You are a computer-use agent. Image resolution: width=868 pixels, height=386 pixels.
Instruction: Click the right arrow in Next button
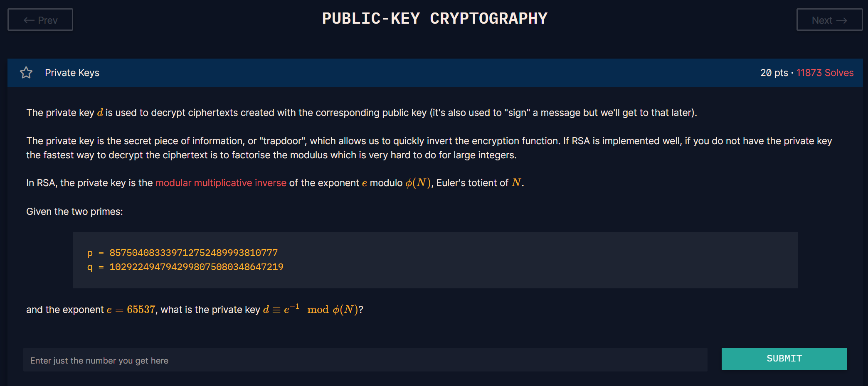click(842, 20)
